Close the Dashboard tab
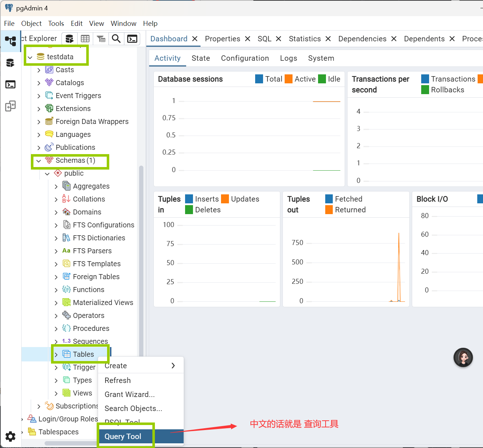Screen dimensions: 483x448 [x=195, y=39]
